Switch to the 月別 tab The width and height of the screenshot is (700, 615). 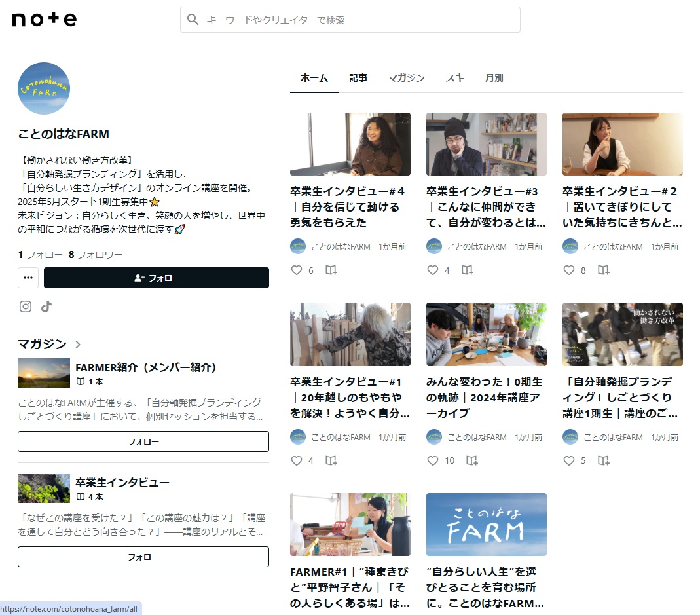(494, 78)
